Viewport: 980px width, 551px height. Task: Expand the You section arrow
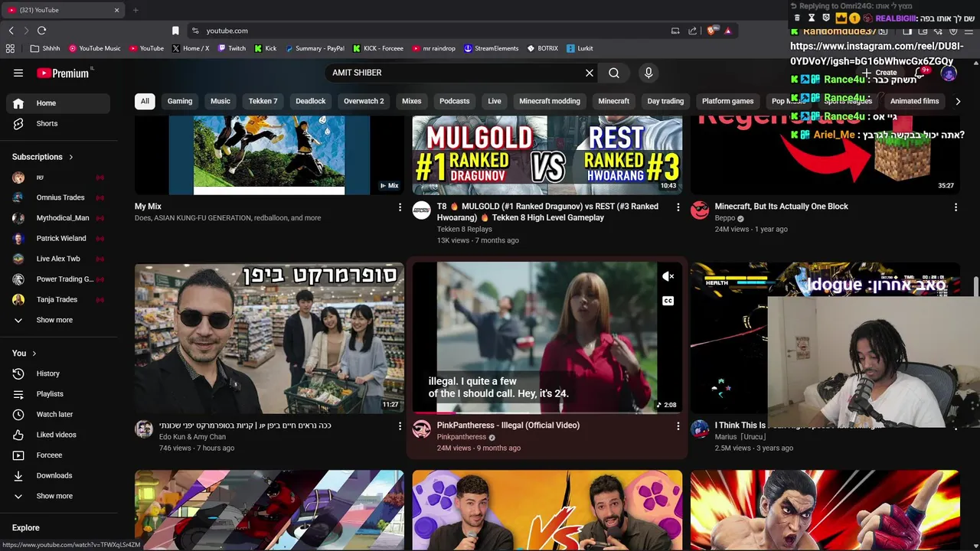(x=34, y=354)
